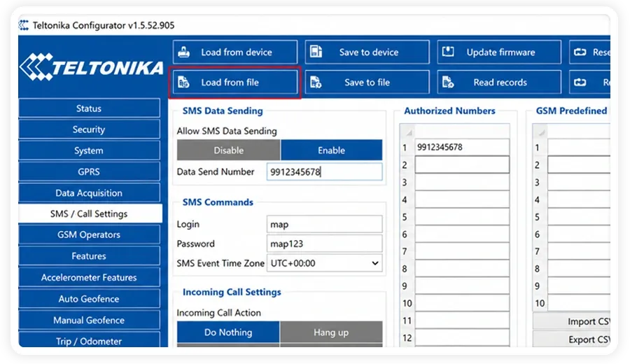Click the SMS Password field containing map123
This screenshot has width=630, height=364.
coord(324,244)
